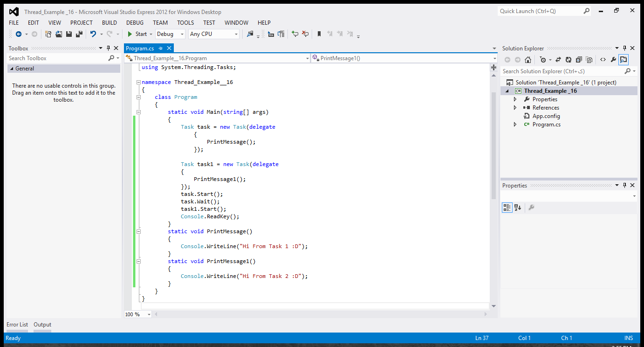
Task: Refresh the Solution Explorer
Action: pyautogui.click(x=569, y=60)
